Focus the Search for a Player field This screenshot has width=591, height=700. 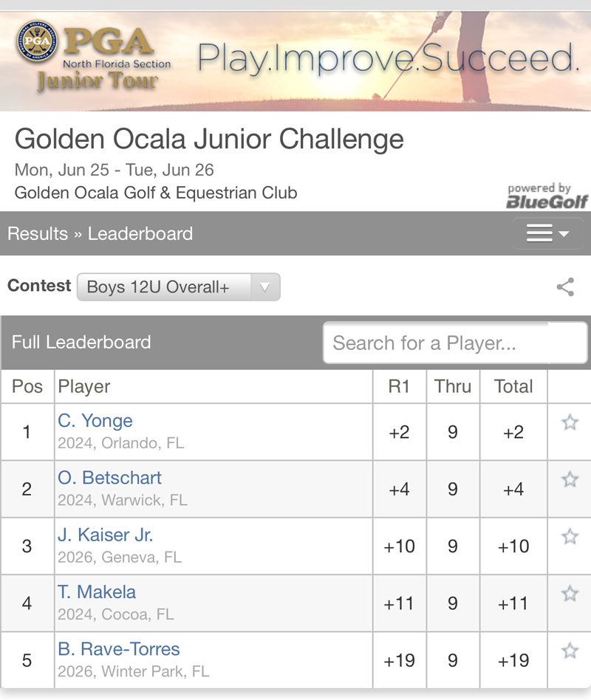point(436,343)
